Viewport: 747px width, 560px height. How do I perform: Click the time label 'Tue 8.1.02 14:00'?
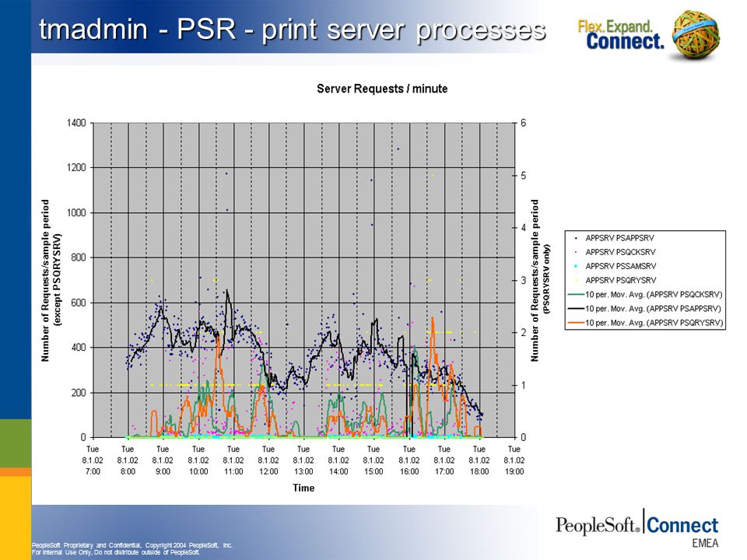coord(338,460)
